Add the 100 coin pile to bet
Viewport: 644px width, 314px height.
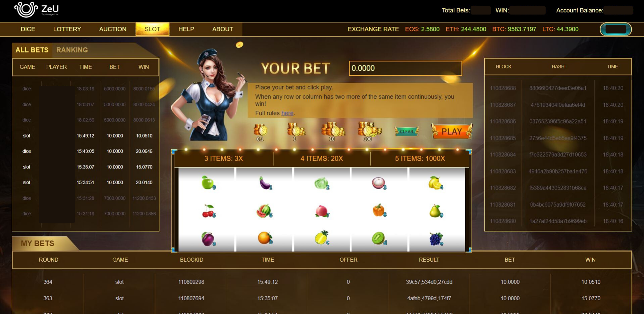coord(369,131)
